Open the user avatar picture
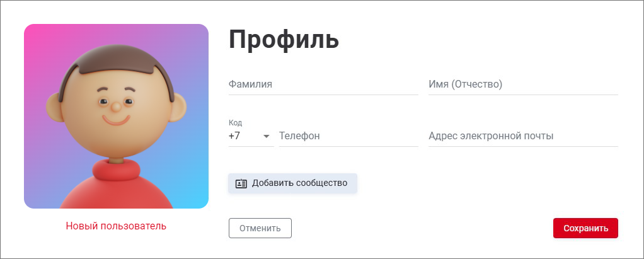Viewport: 644px width, 259px height. (x=116, y=116)
